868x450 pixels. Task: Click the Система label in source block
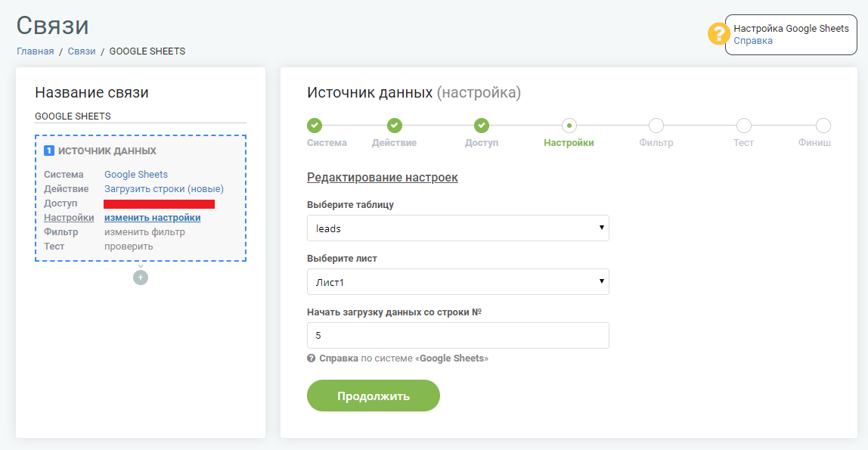64,175
